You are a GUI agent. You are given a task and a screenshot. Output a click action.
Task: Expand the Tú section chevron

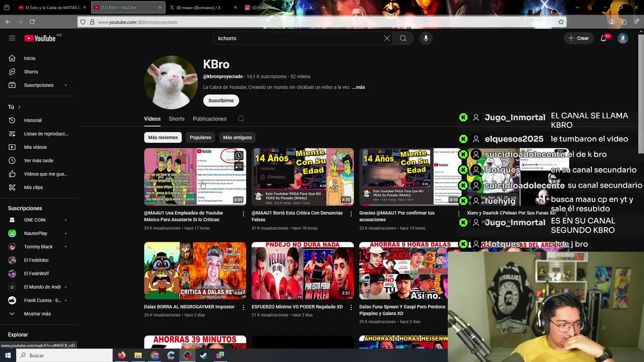click(x=19, y=107)
